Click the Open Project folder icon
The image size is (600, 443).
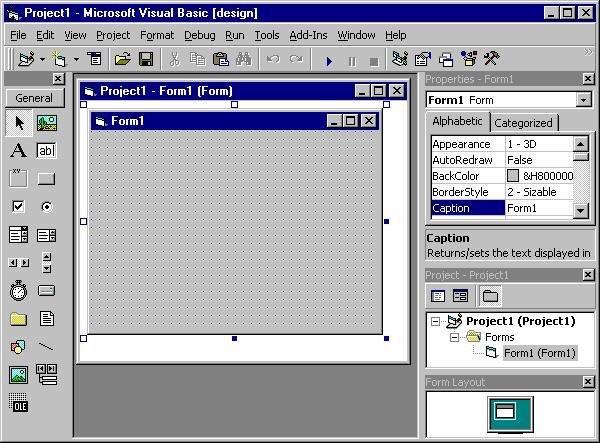coord(122,59)
